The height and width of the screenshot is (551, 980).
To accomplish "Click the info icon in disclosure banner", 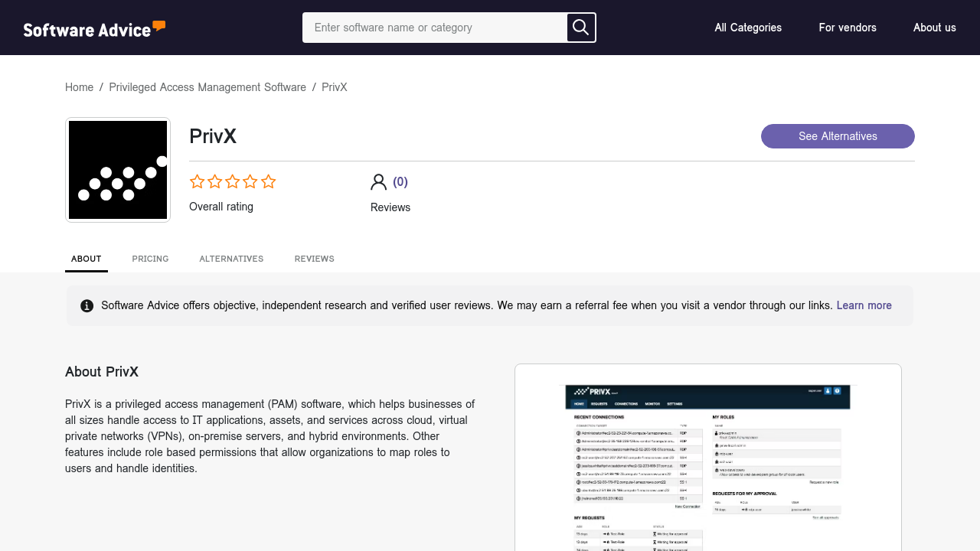I will click(x=87, y=306).
